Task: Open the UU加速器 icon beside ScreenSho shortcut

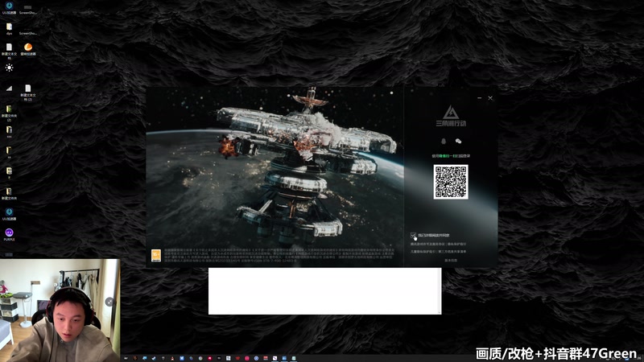Action: pos(9,8)
